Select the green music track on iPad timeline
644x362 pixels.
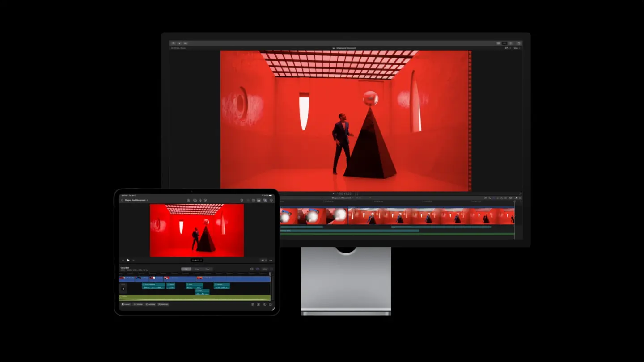(x=195, y=298)
